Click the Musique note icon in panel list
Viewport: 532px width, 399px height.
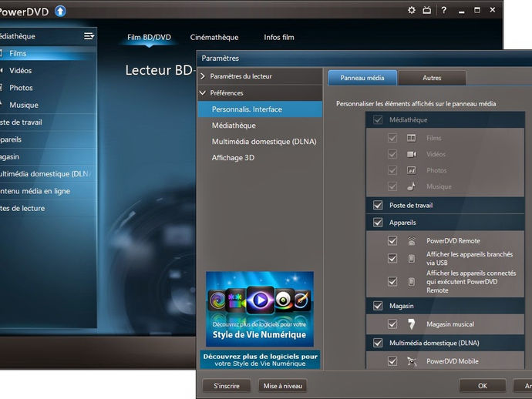click(411, 186)
